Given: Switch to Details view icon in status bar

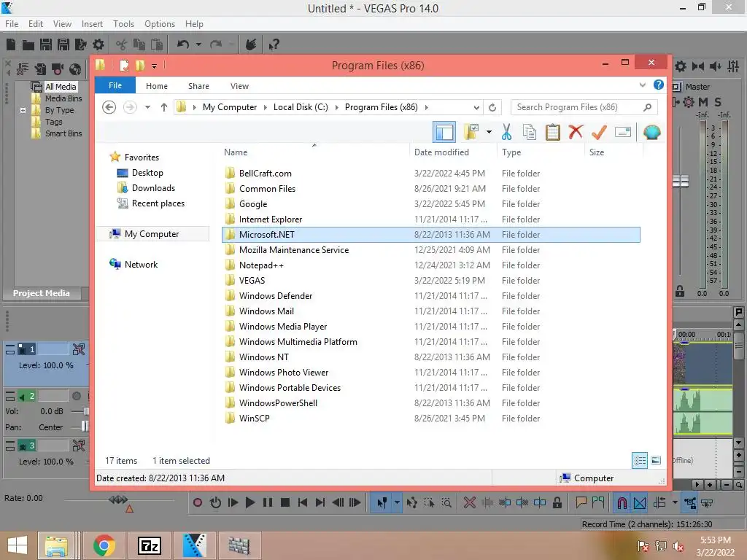Looking at the screenshot, I should tap(640, 461).
